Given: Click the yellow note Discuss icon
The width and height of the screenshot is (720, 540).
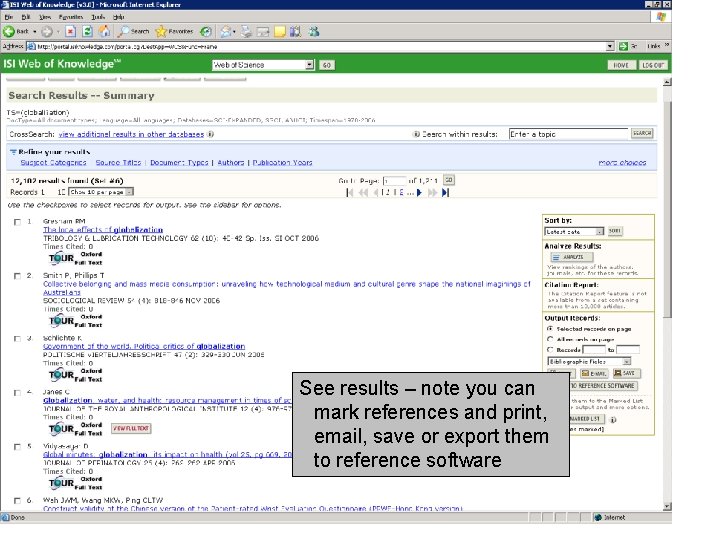Looking at the screenshot, I should [x=279, y=31].
